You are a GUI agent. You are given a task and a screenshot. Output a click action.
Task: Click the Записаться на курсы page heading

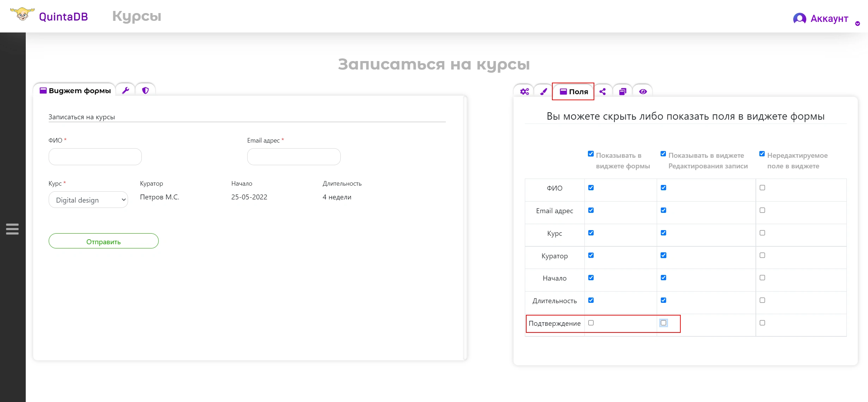point(434,64)
